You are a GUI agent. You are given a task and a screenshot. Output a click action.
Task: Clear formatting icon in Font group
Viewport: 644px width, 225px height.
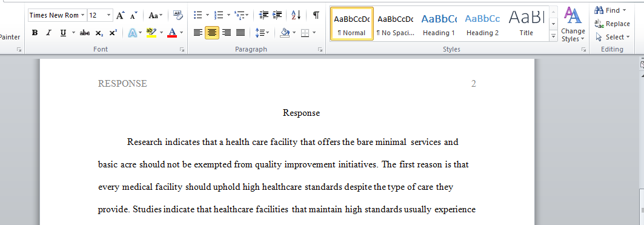point(178,15)
